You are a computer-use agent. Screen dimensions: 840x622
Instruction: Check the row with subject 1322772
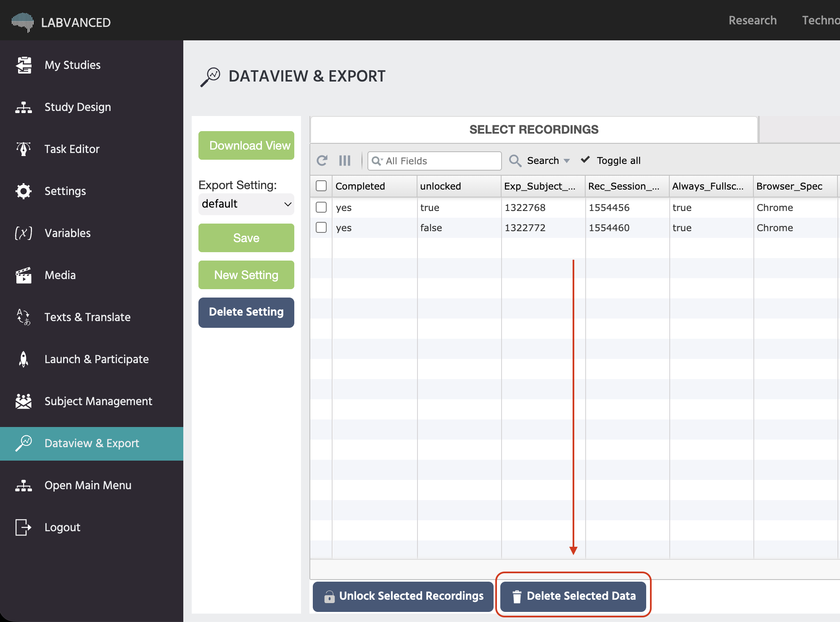pyautogui.click(x=321, y=227)
